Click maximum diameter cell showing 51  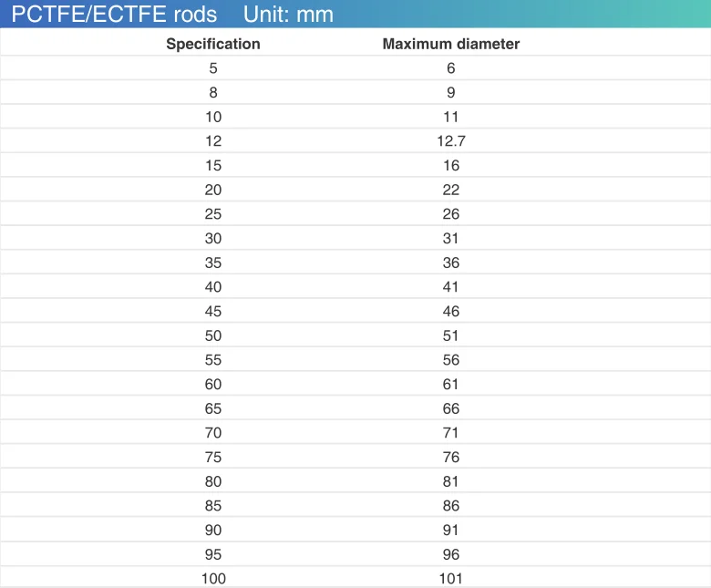coord(450,335)
